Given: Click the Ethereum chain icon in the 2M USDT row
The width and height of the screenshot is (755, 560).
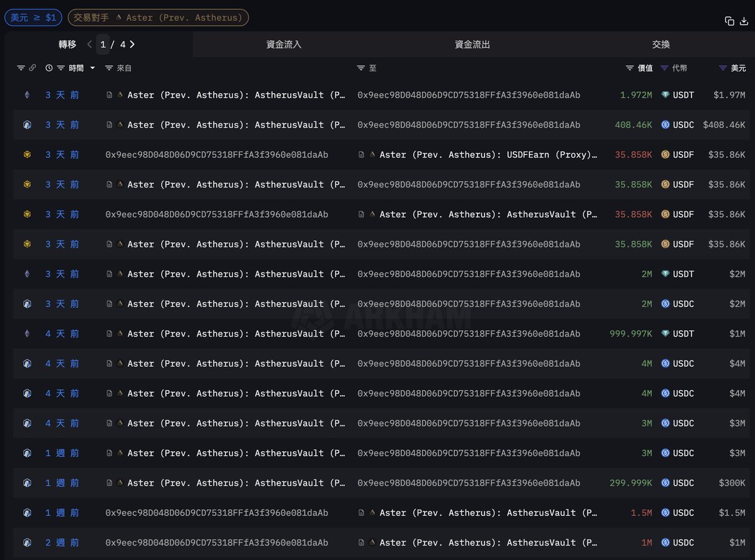Looking at the screenshot, I should click(x=27, y=274).
